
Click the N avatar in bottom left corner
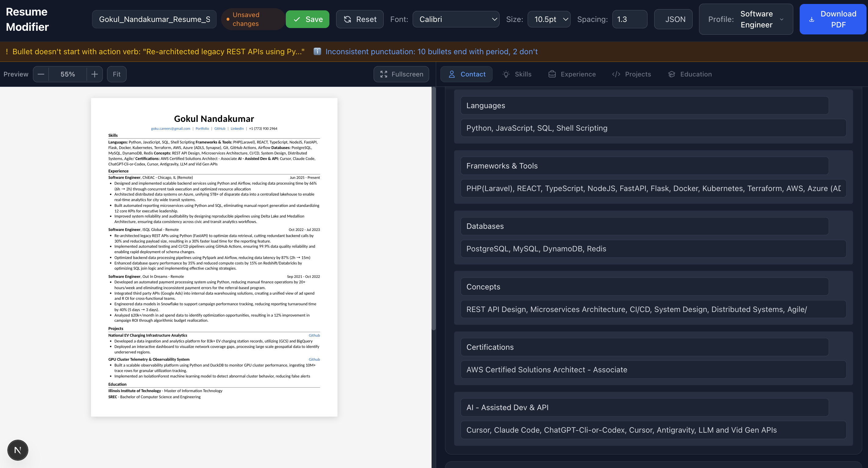[x=17, y=450]
